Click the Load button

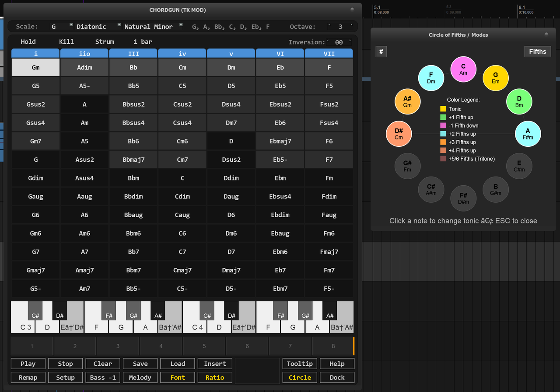178,364
